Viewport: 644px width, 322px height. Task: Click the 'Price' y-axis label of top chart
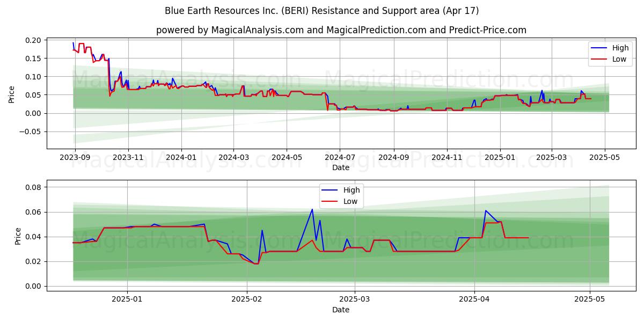click(x=12, y=94)
